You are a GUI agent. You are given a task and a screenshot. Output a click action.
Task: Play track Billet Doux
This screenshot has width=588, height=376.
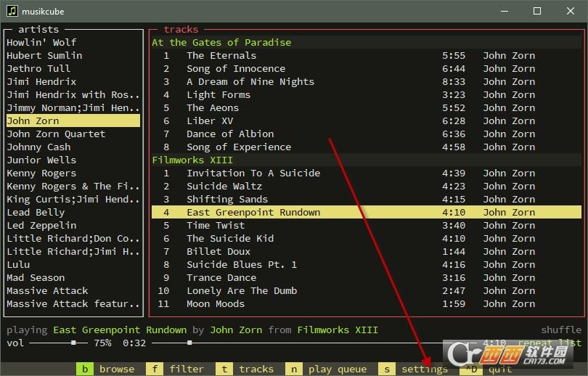pos(367,252)
